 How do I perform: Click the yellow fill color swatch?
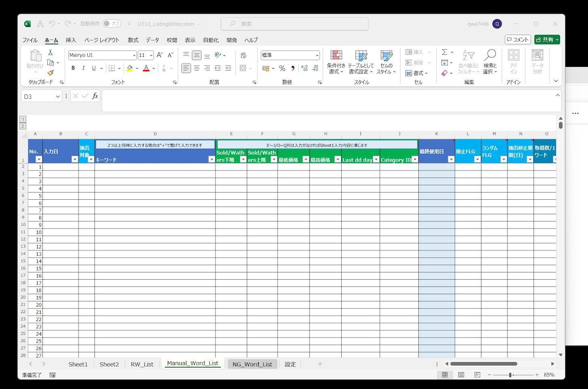point(129,68)
